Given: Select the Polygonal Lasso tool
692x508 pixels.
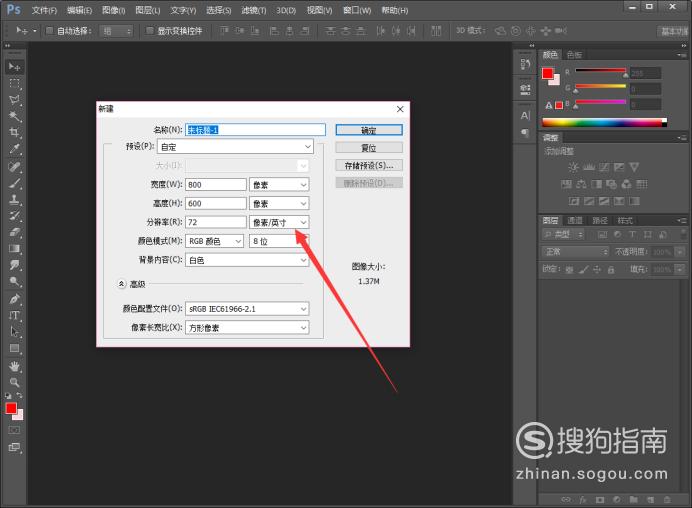Looking at the screenshot, I should tap(14, 100).
